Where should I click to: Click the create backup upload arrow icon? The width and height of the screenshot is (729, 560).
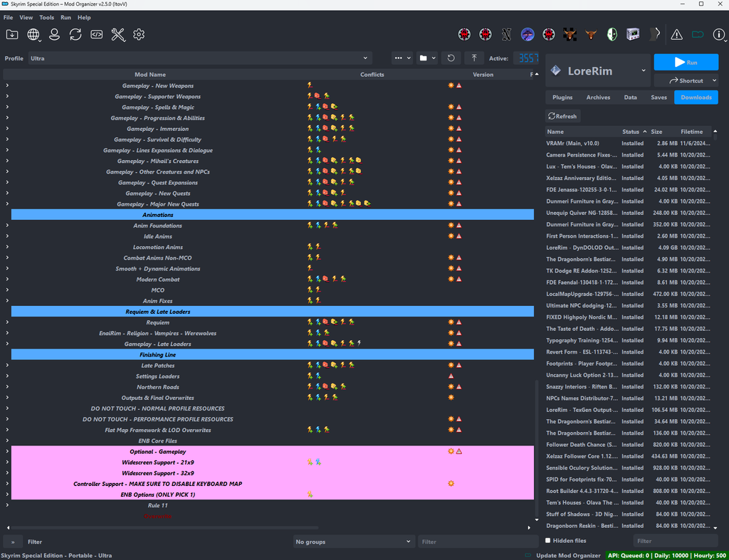(x=474, y=58)
